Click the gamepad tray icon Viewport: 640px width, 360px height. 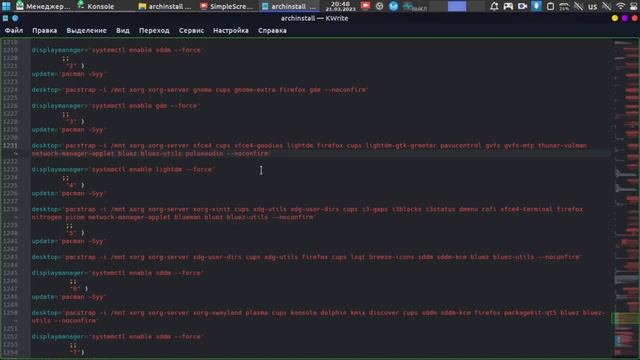point(508,6)
